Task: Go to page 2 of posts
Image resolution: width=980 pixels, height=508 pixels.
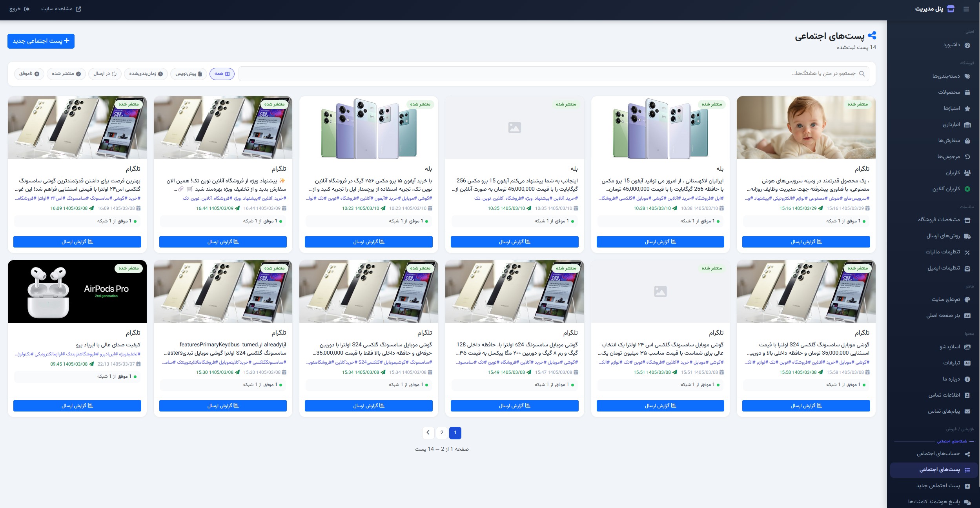Action: [x=442, y=433]
